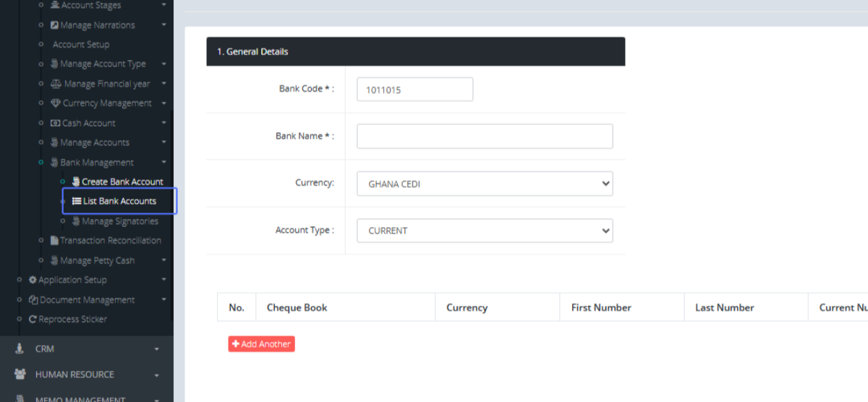868x402 pixels.
Task: Collapse the Bank Management submenu arrow
Action: pos(164,163)
